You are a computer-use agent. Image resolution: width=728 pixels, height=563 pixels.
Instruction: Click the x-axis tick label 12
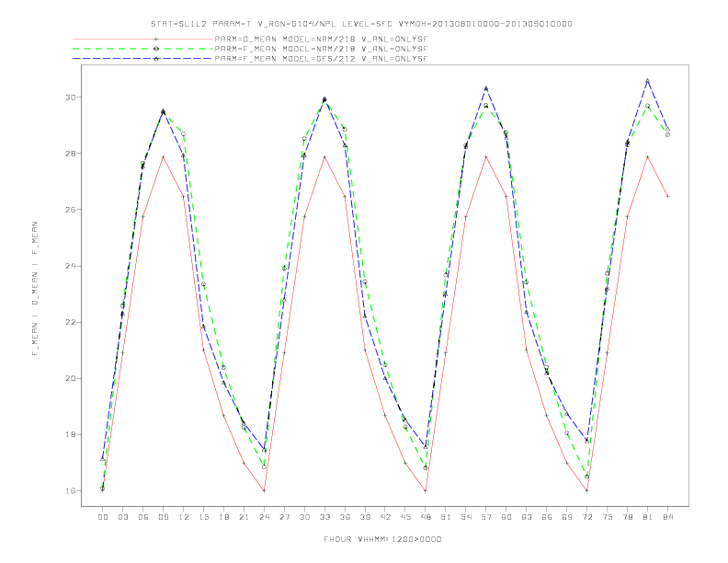click(x=184, y=517)
